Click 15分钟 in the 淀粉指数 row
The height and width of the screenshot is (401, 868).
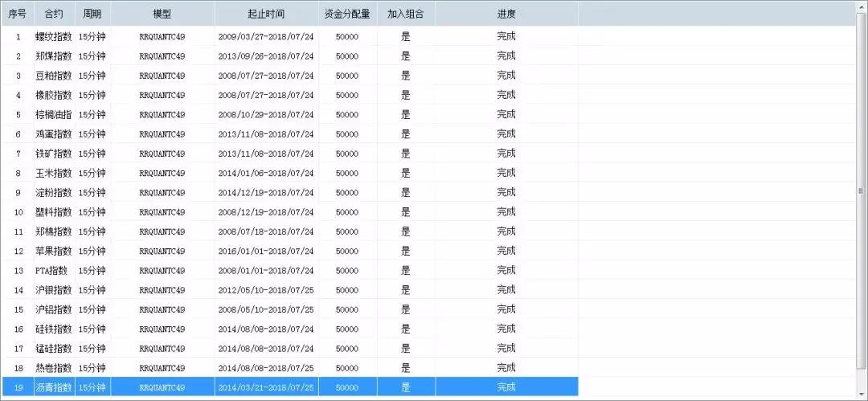point(92,192)
